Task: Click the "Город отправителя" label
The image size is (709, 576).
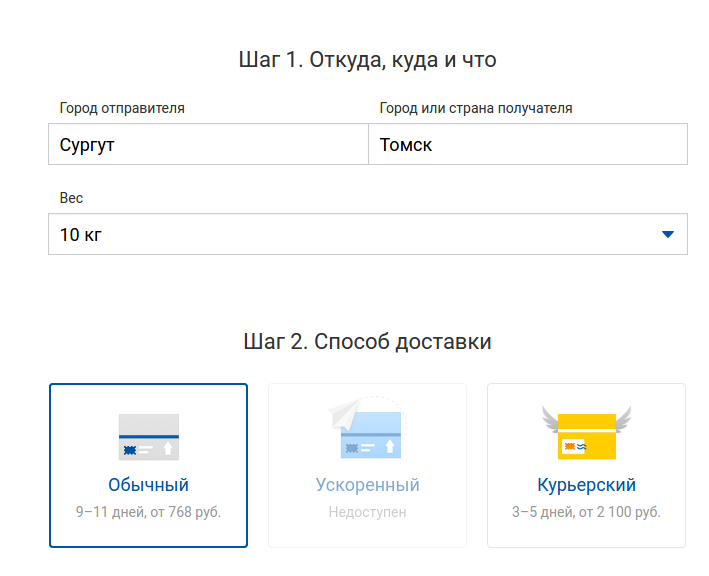Action: click(122, 108)
